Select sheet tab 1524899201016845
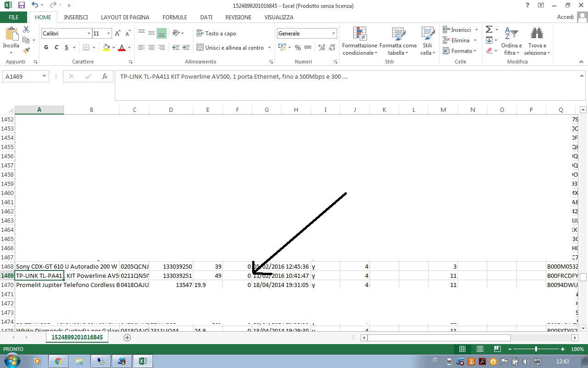 tap(77, 338)
